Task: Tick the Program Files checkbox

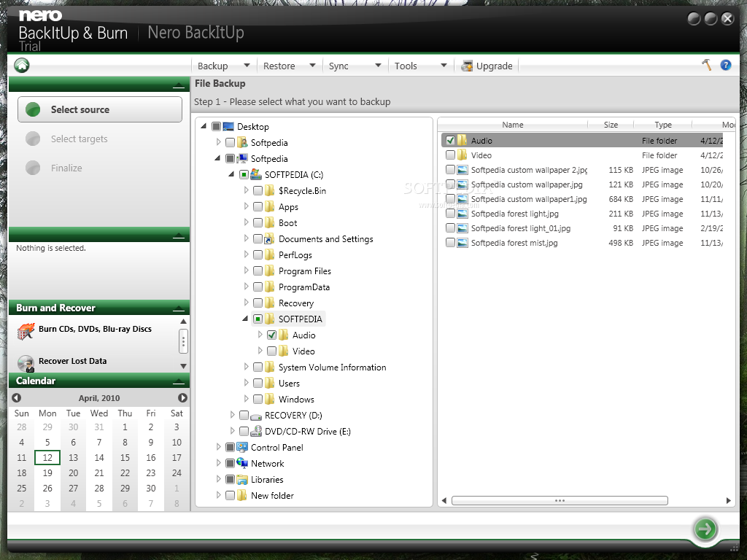Action: coord(258,271)
